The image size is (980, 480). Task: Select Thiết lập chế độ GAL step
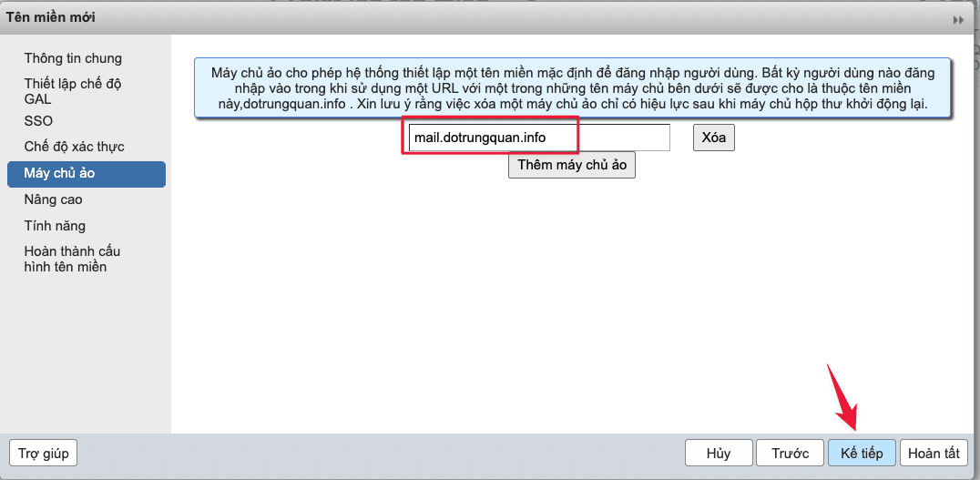73,90
